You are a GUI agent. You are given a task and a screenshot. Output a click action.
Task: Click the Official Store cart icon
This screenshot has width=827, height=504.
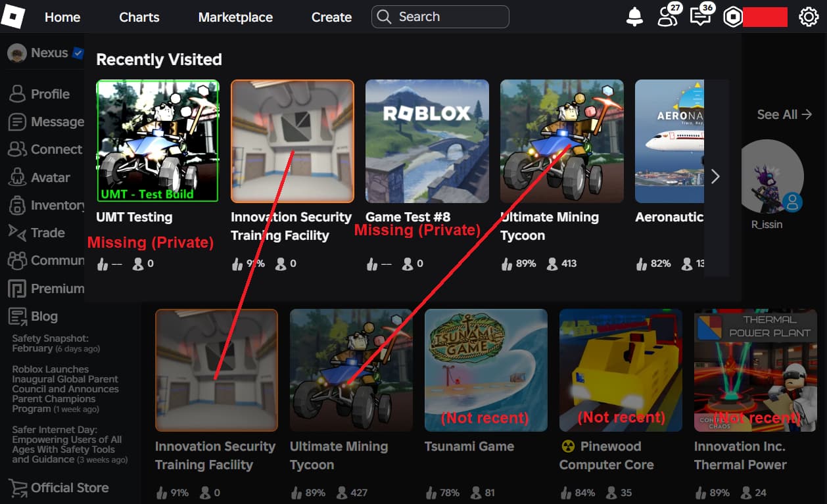coord(17,488)
